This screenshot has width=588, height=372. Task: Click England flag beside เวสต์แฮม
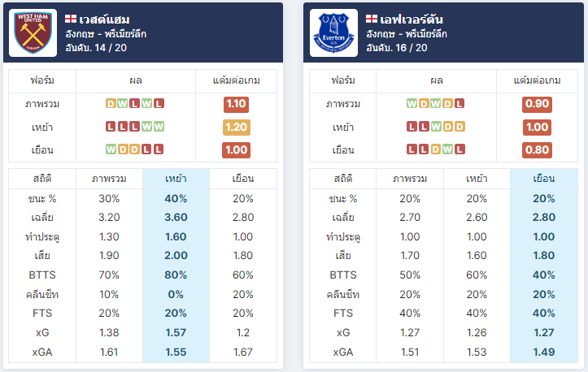(x=71, y=19)
